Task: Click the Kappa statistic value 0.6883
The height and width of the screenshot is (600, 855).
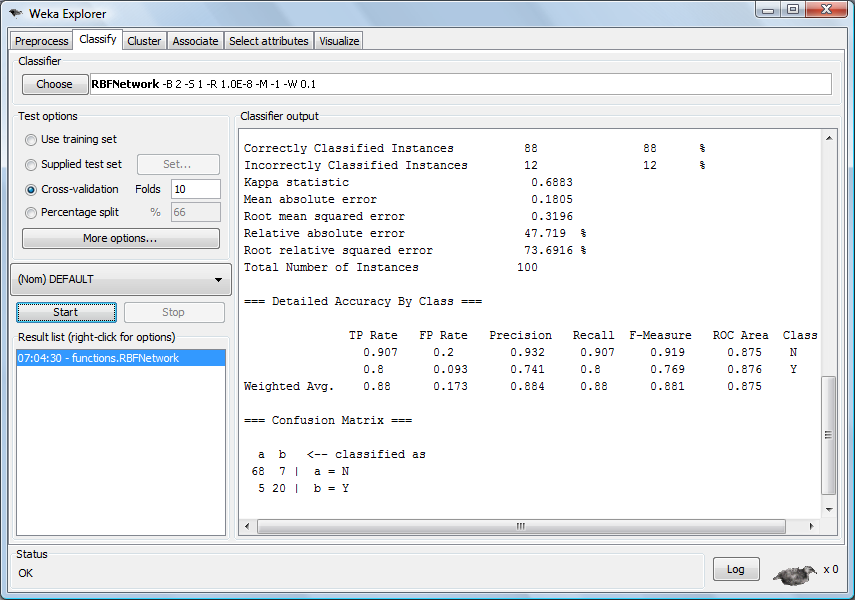Action: (x=551, y=182)
